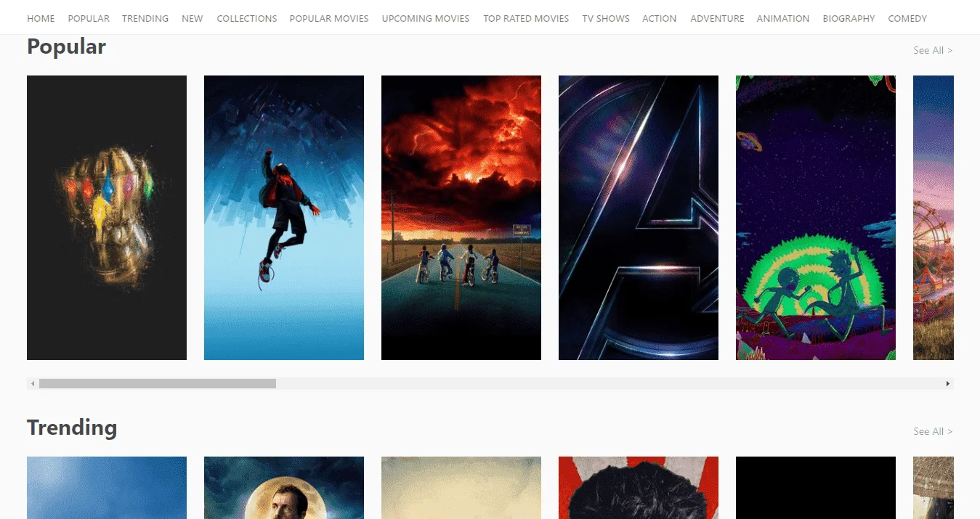Viewport: 980px width, 519px height.
Task: Open Trending poster with man and moon
Action: tap(284, 488)
